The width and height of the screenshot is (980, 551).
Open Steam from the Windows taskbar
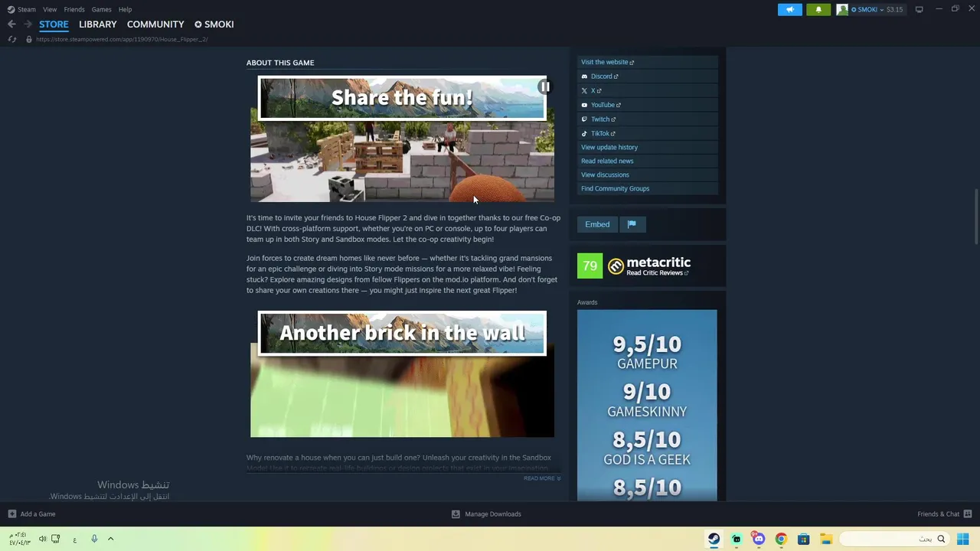click(x=714, y=539)
